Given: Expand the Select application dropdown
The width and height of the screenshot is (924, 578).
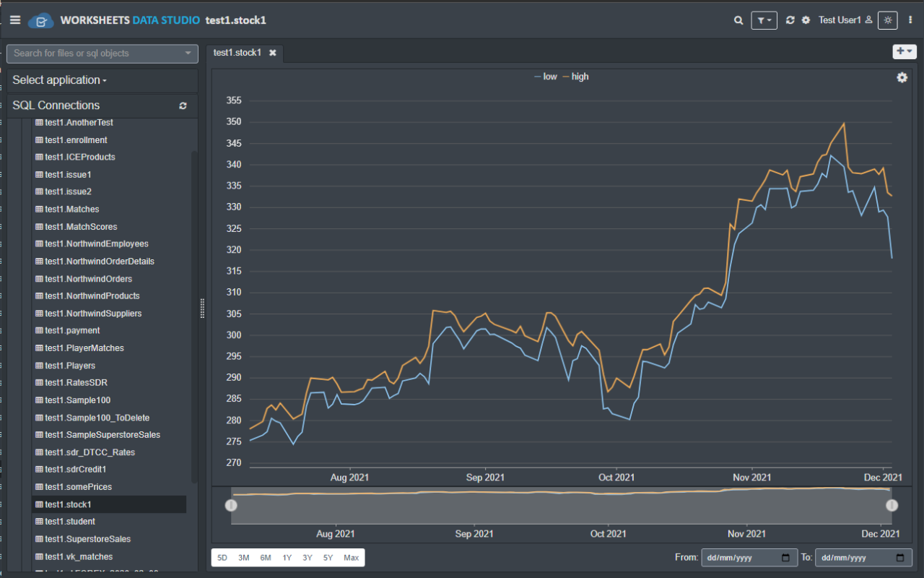Looking at the screenshot, I should (58, 79).
